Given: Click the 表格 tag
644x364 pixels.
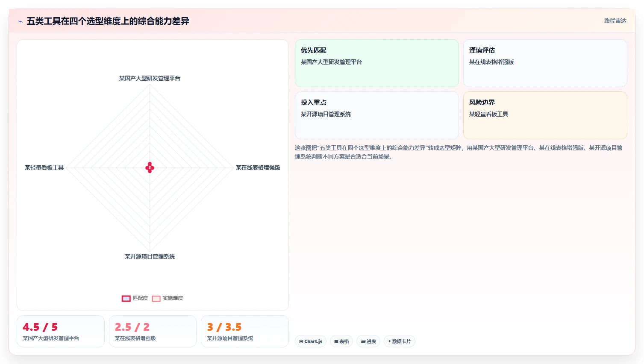Looking at the screenshot, I should pyautogui.click(x=341, y=341).
